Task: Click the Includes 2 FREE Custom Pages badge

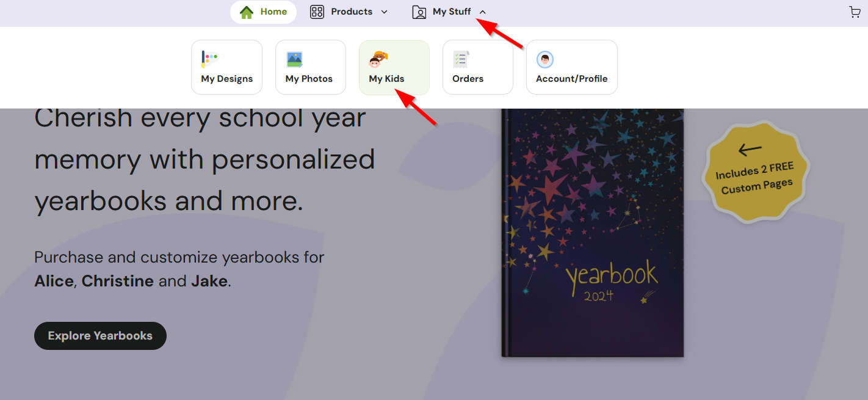Action: coord(757,171)
